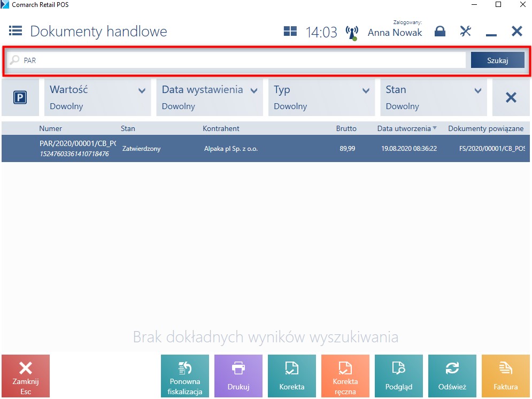Sort by the Brutto column header

(x=346, y=128)
